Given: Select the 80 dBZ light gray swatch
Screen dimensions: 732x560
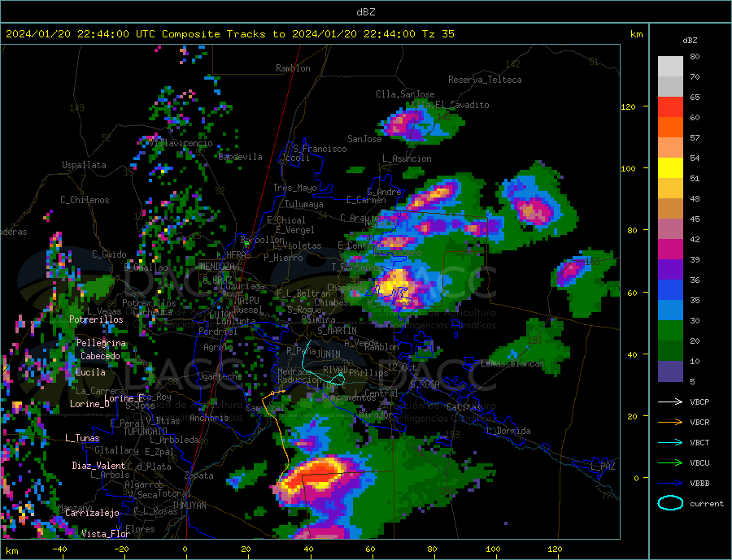Looking at the screenshot, I should tap(670, 67).
